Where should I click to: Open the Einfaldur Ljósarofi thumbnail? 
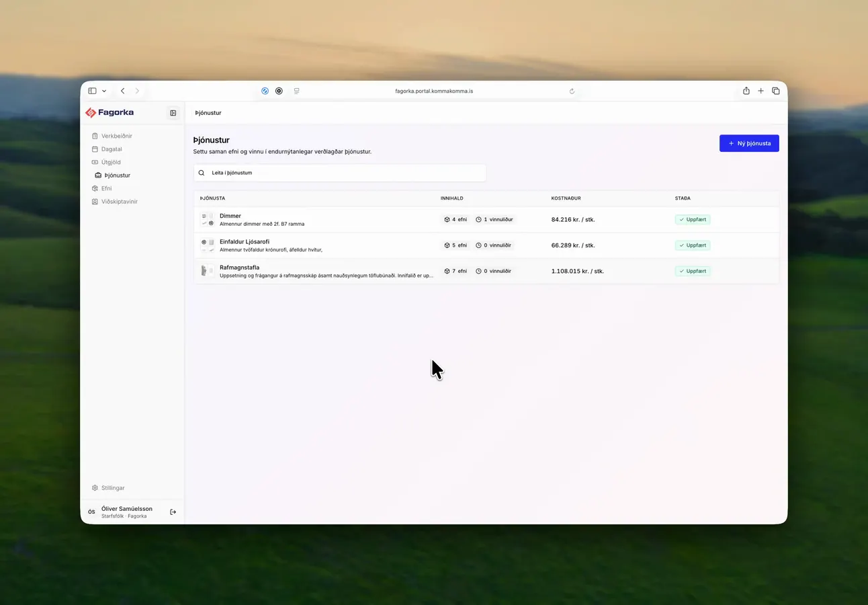pos(208,245)
